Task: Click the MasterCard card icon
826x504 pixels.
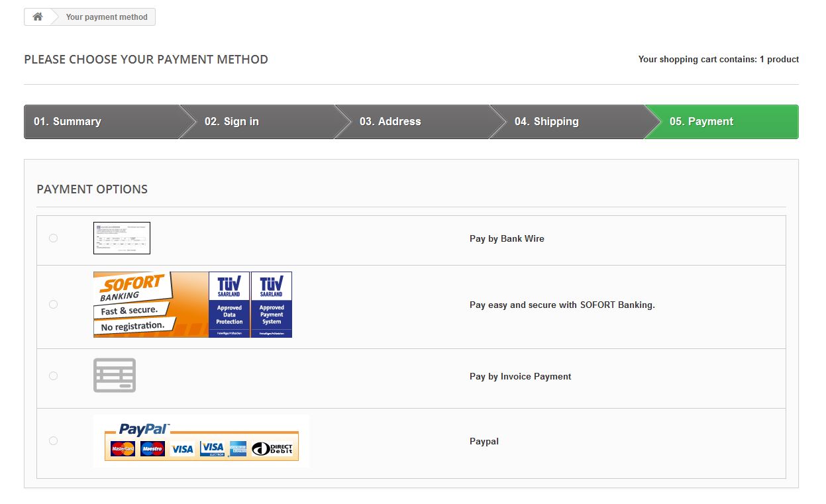Action: click(123, 449)
